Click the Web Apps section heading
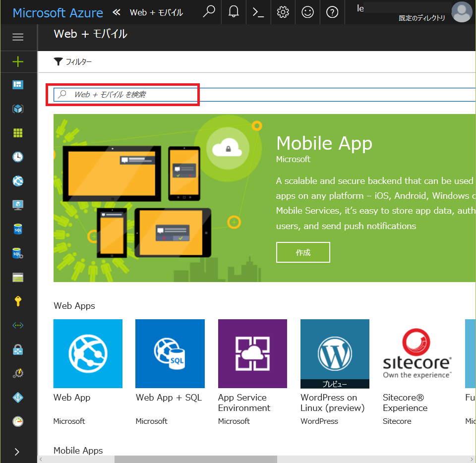 [x=74, y=306]
